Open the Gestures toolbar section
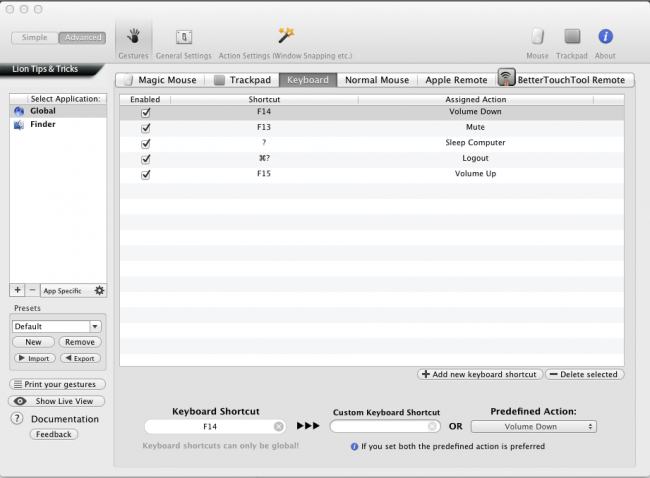The height and width of the screenshot is (478, 650). pos(133,43)
